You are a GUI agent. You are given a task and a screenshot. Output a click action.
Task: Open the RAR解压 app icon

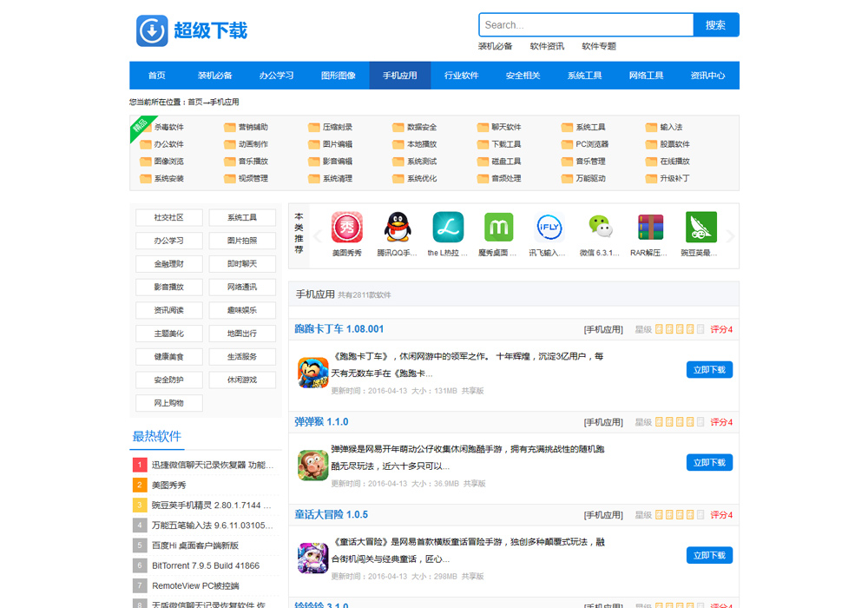tap(650, 227)
